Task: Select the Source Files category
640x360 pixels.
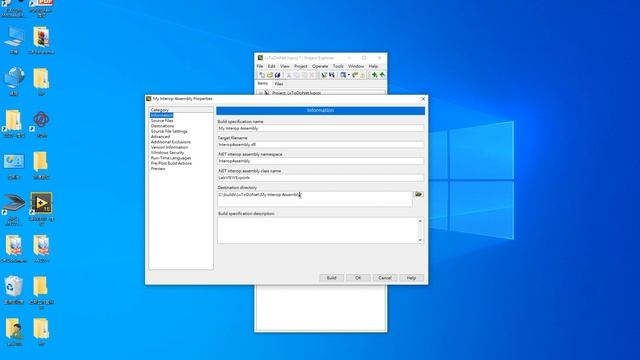Action: (x=162, y=121)
